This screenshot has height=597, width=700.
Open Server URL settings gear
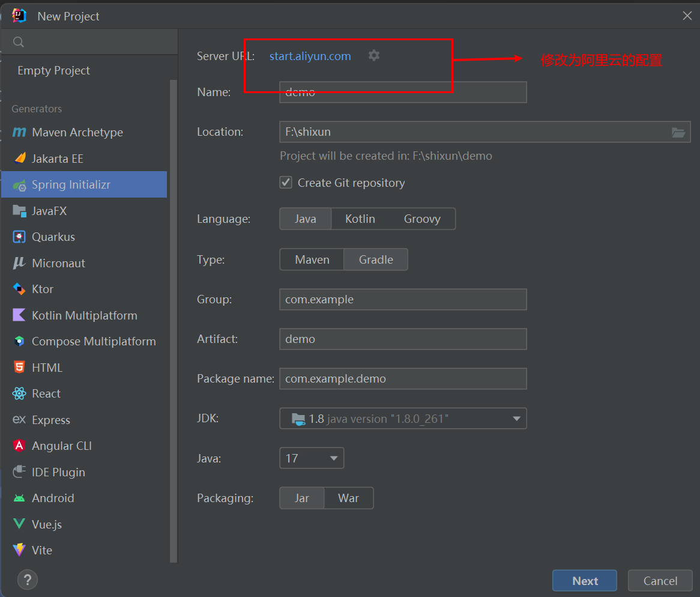click(374, 55)
